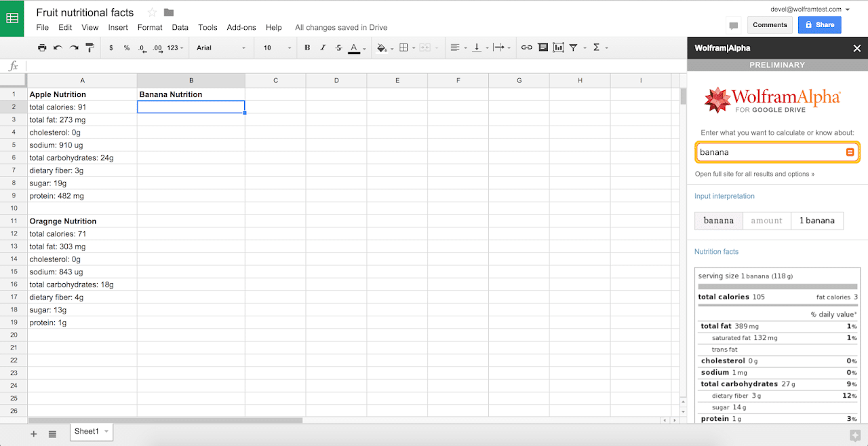Toggle bold text formatting
The width and height of the screenshot is (868, 446).
[307, 48]
